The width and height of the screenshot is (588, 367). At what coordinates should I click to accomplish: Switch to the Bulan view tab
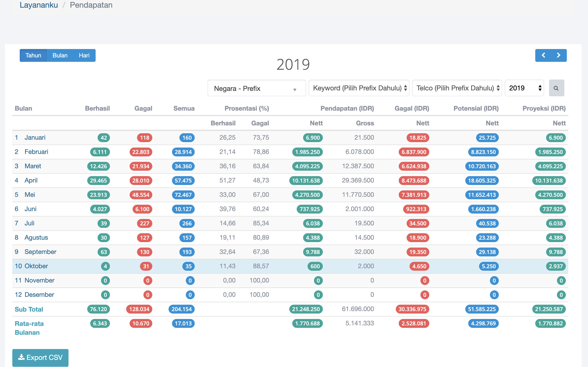(60, 55)
